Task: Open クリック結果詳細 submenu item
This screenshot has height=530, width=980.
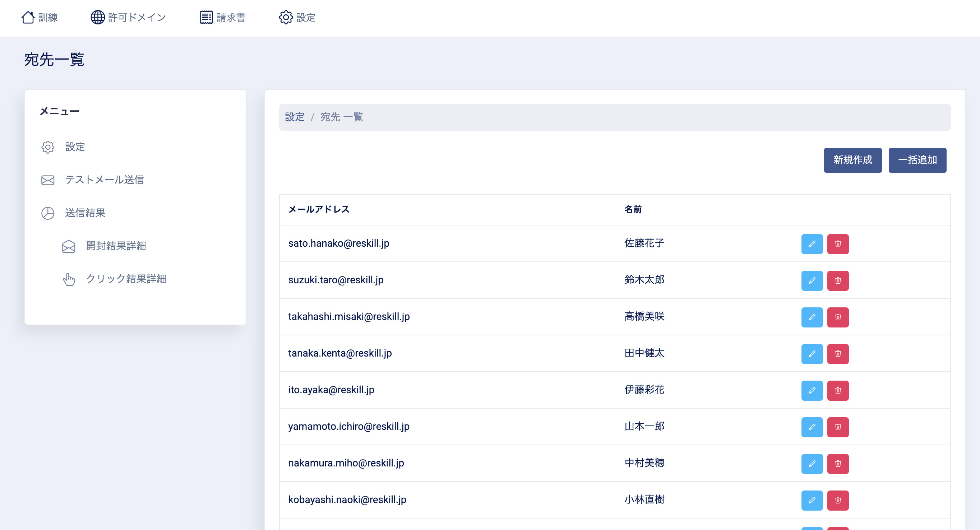Action: 125,279
